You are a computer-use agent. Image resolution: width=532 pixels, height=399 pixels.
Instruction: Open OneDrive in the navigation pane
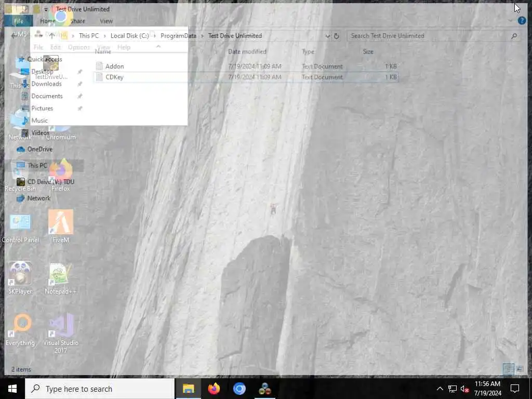(39, 149)
